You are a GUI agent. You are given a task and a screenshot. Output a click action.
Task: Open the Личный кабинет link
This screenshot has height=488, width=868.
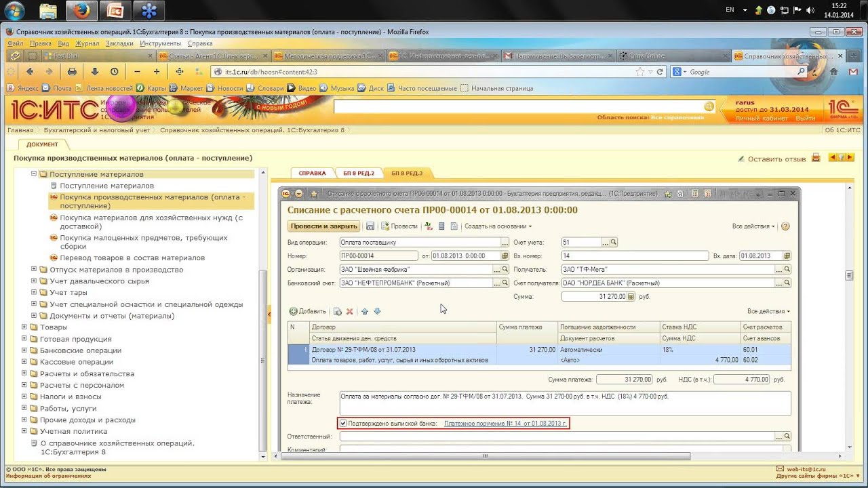762,119
